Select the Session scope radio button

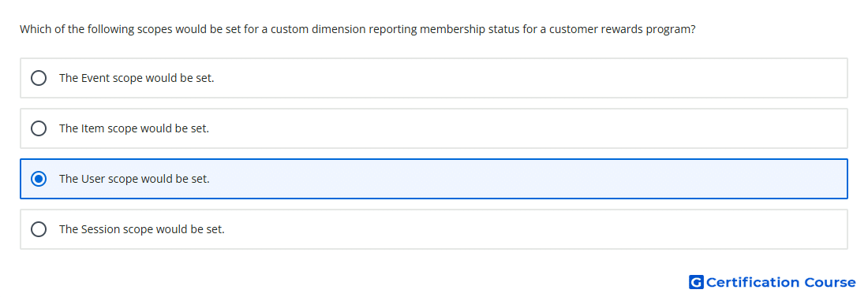point(39,229)
